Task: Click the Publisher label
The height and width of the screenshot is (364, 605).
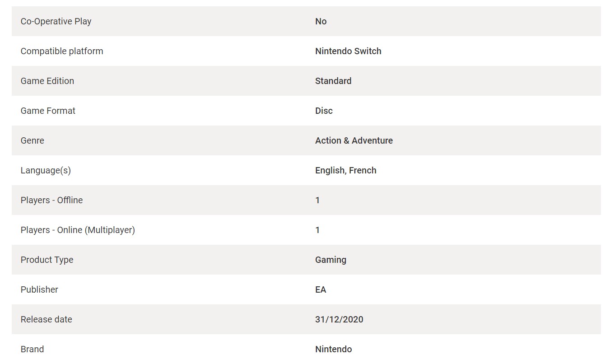Action: 39,289
